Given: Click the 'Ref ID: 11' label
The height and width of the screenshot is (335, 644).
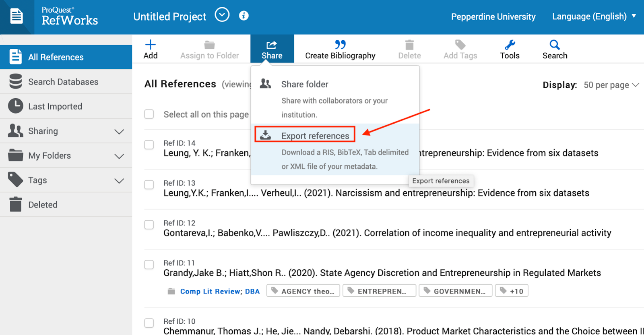Looking at the screenshot, I should 179,263.
